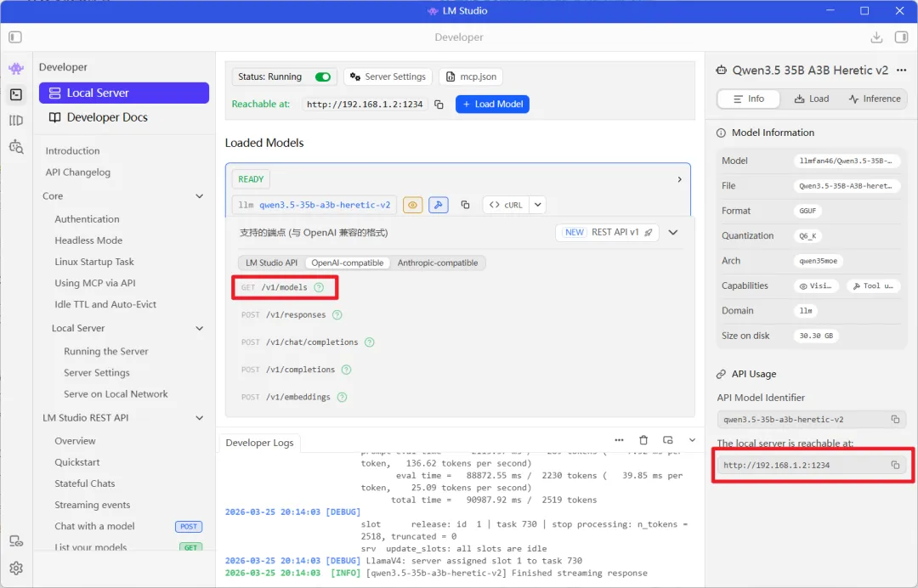Open Running the Server docs page
The image size is (918, 588).
click(106, 352)
